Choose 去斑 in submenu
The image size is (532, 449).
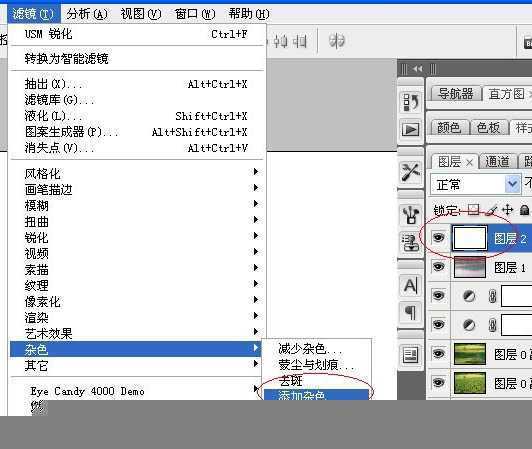(316, 381)
